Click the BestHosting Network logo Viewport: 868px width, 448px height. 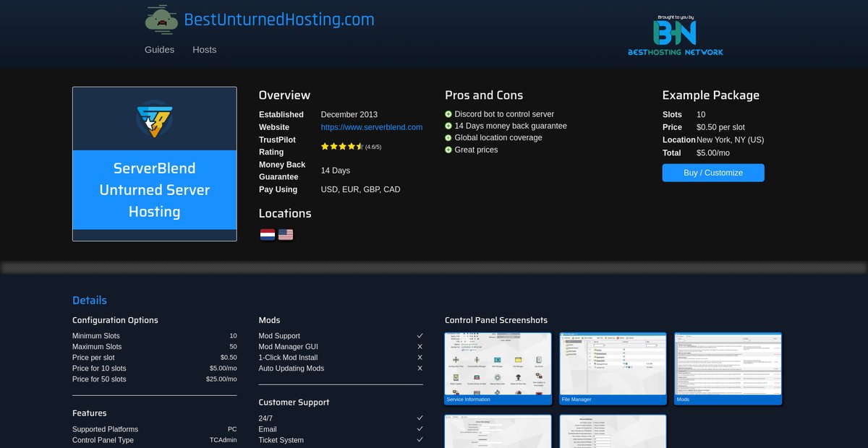tap(675, 35)
